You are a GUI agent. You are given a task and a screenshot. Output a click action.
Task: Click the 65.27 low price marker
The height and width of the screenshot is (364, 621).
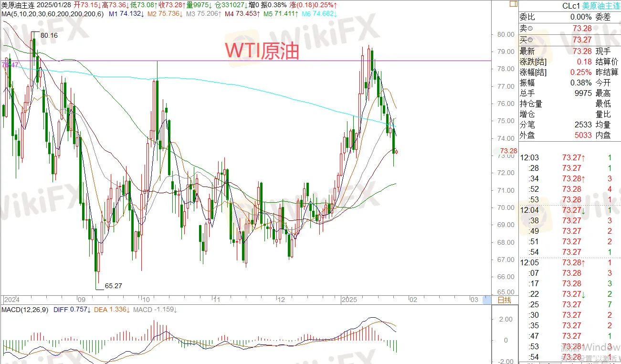coord(114,286)
